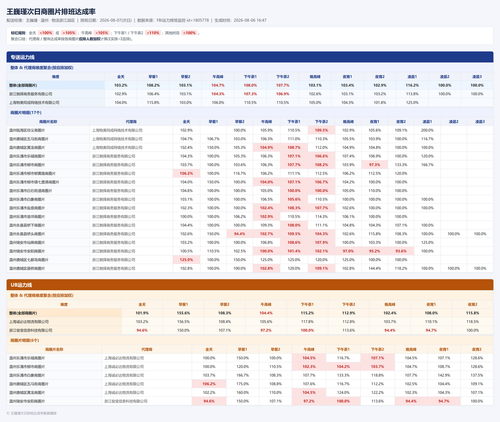Click the 160.0% cell in the UB detail table

(243, 393)
